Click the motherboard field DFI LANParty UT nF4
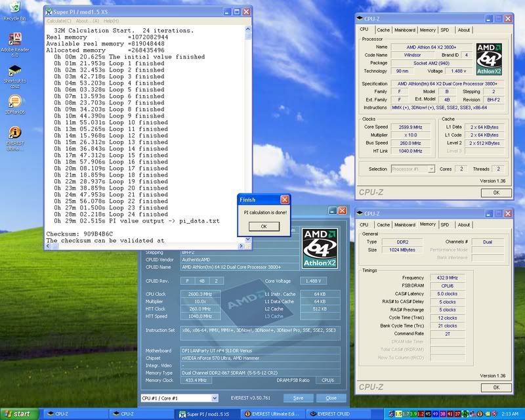Image resolution: width=525 pixels, height=420 pixels. pos(260,350)
